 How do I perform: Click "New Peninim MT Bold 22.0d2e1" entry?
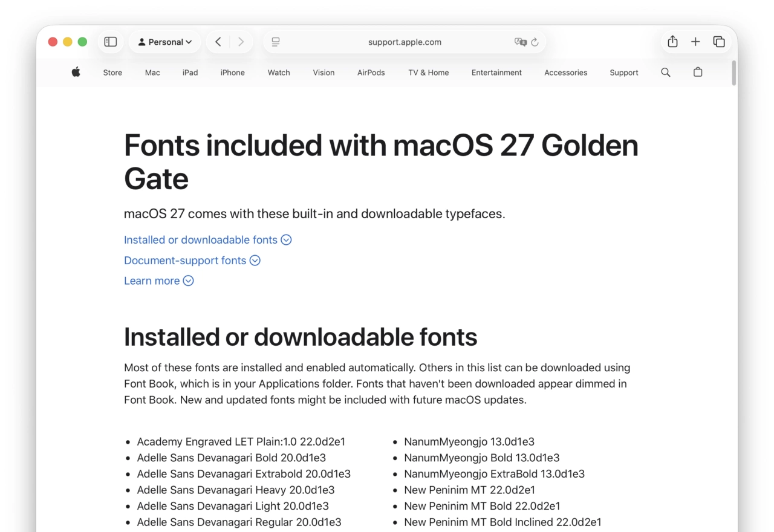(x=482, y=506)
